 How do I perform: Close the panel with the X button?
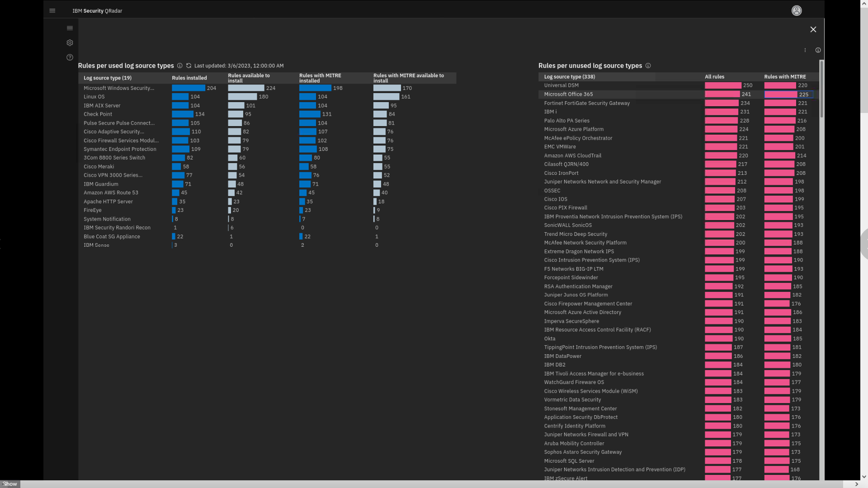coord(813,29)
